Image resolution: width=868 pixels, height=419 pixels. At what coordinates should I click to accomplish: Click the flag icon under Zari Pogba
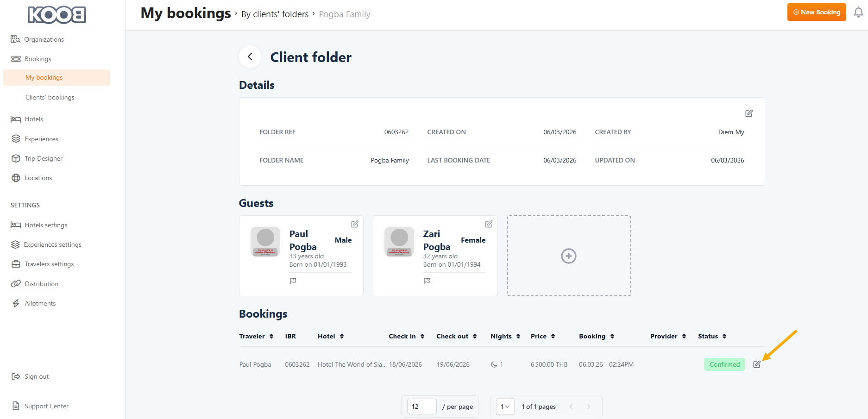(427, 281)
